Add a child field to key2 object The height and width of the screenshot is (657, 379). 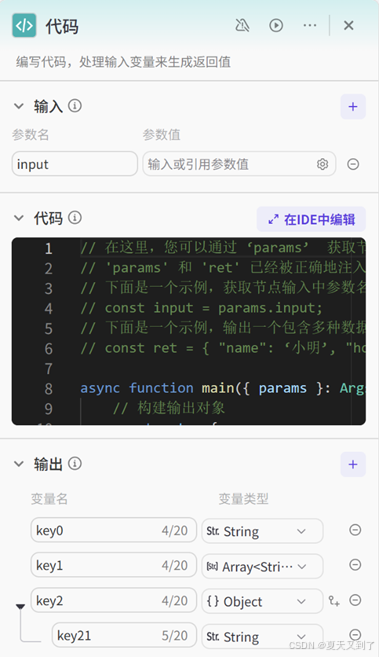coord(334,601)
